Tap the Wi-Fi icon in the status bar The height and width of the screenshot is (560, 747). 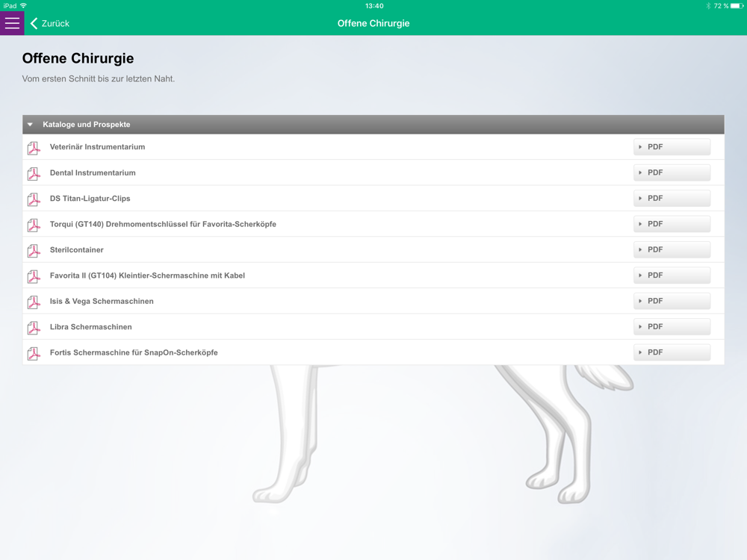[x=23, y=6]
